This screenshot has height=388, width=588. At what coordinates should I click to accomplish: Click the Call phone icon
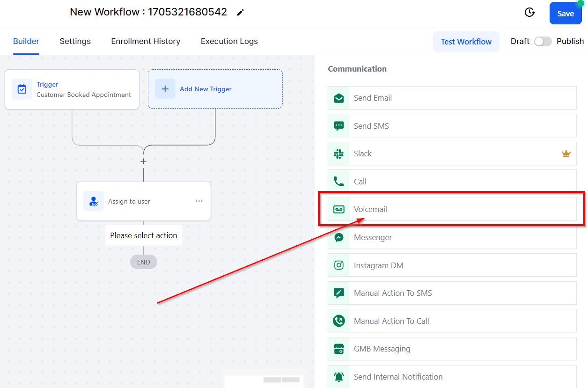point(339,182)
